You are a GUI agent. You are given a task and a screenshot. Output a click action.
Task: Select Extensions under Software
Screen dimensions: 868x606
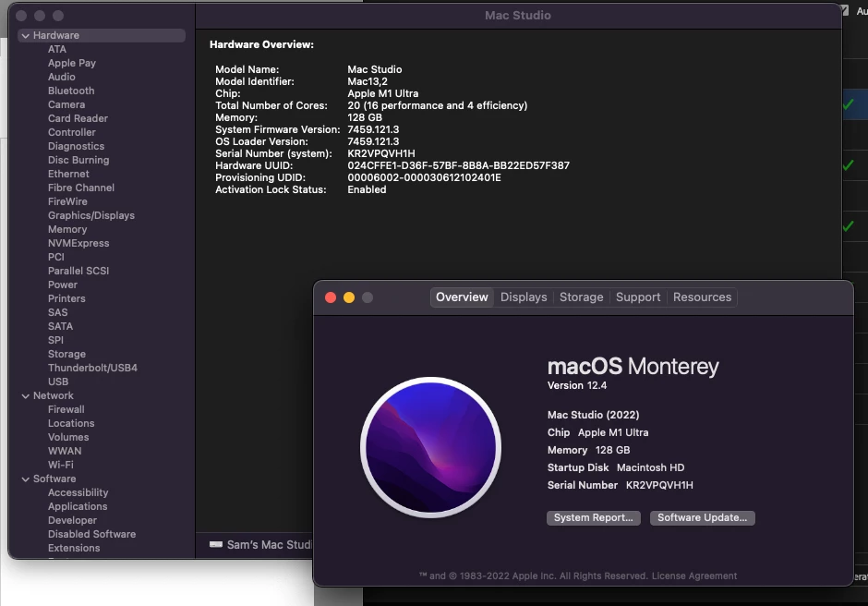coord(74,548)
